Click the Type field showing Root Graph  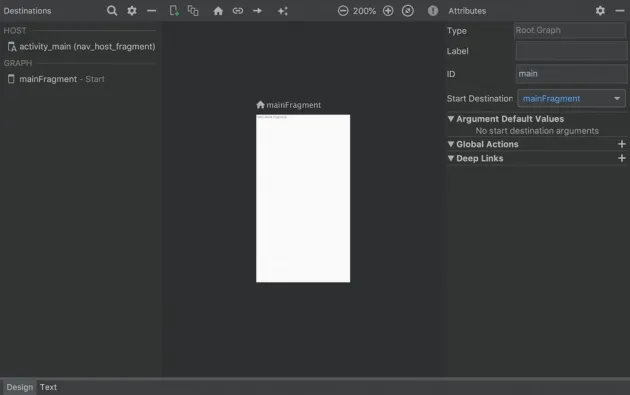(x=570, y=30)
